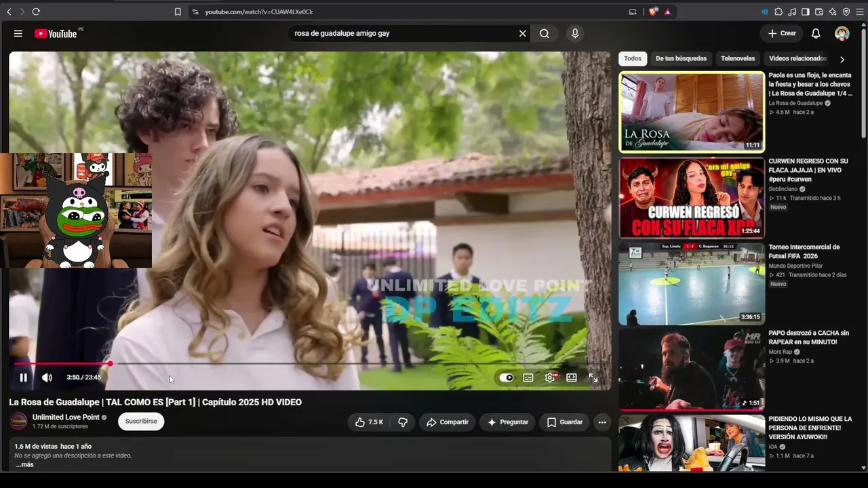
Task: Open the Brave VPN shield icon
Action: (x=846, y=12)
